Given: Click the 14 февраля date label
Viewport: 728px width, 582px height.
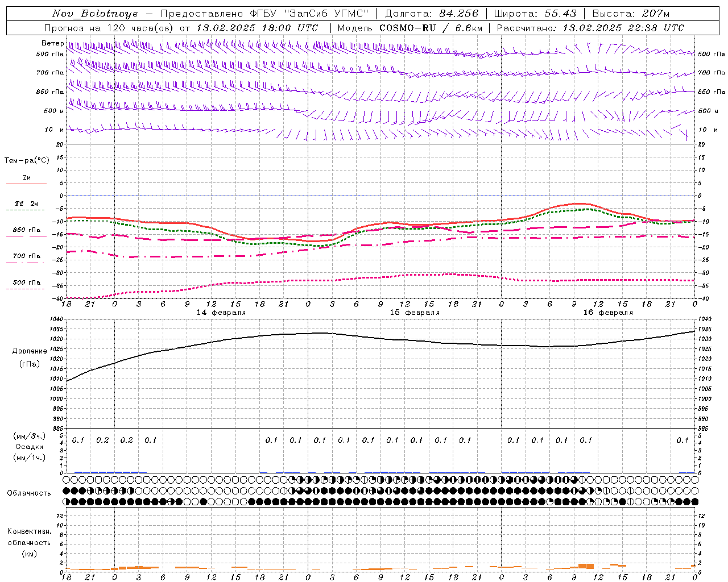Looking at the screenshot, I should point(221,313).
